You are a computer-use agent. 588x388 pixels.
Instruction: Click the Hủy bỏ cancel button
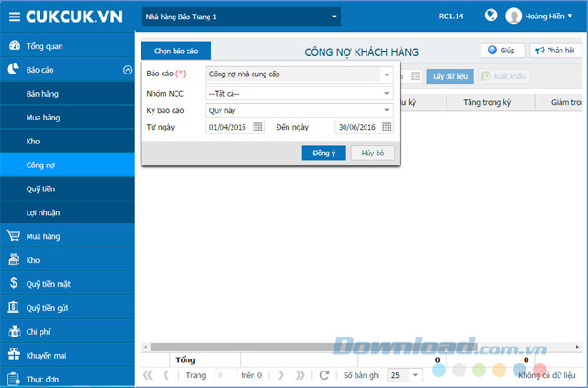372,154
